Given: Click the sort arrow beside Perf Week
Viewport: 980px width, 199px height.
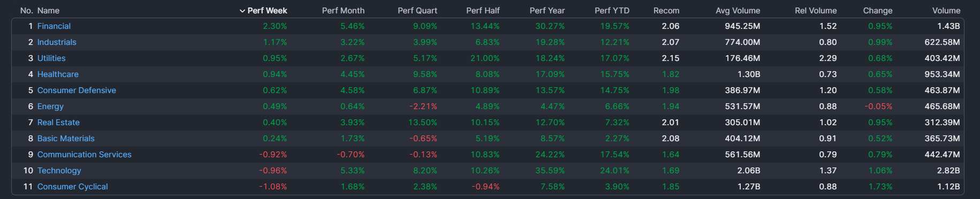Looking at the screenshot, I should tap(242, 11).
